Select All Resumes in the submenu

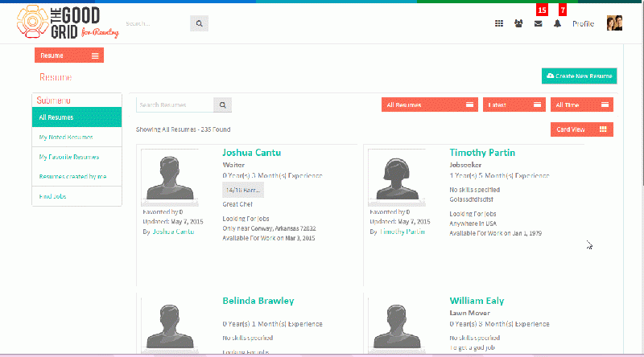tap(76, 117)
